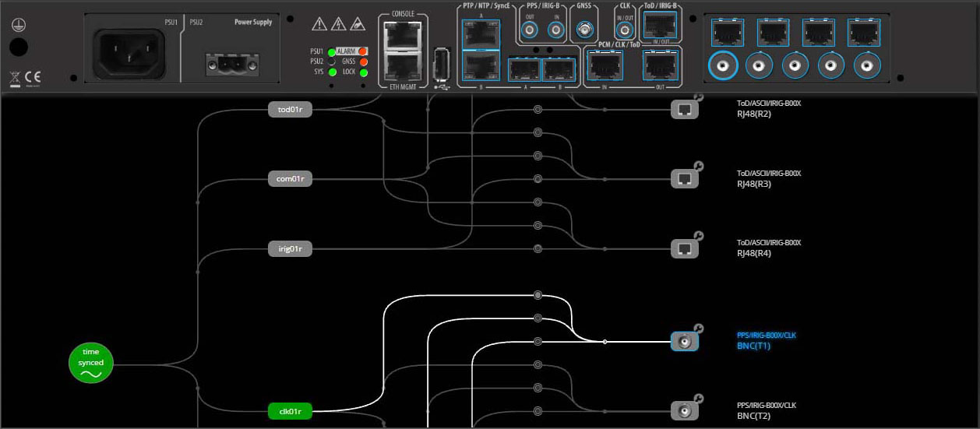Click the GNSS antenna connector on panel
The height and width of the screenshot is (429, 980).
coord(583,30)
